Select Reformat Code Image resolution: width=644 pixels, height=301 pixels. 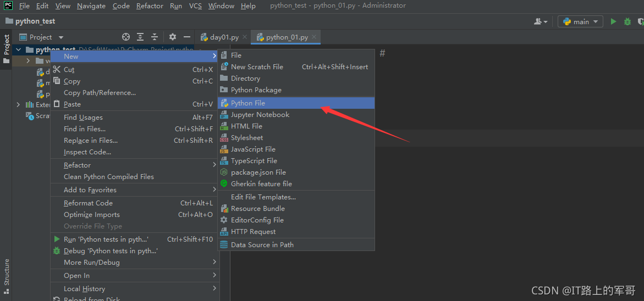pos(134,203)
